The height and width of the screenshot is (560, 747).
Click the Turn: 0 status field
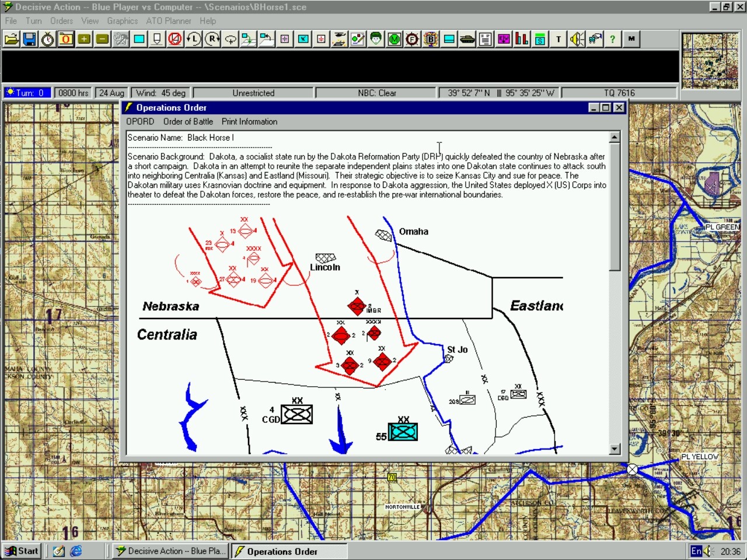pyautogui.click(x=27, y=93)
